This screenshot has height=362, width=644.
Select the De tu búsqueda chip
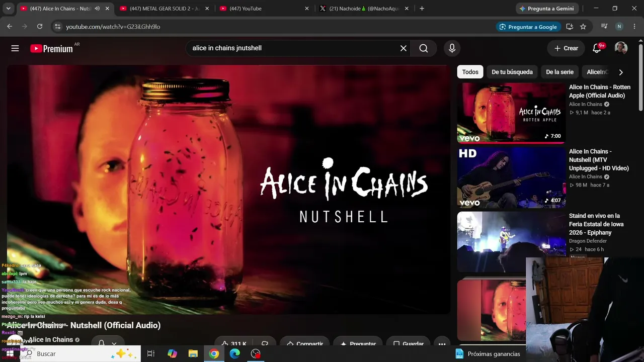click(x=512, y=72)
